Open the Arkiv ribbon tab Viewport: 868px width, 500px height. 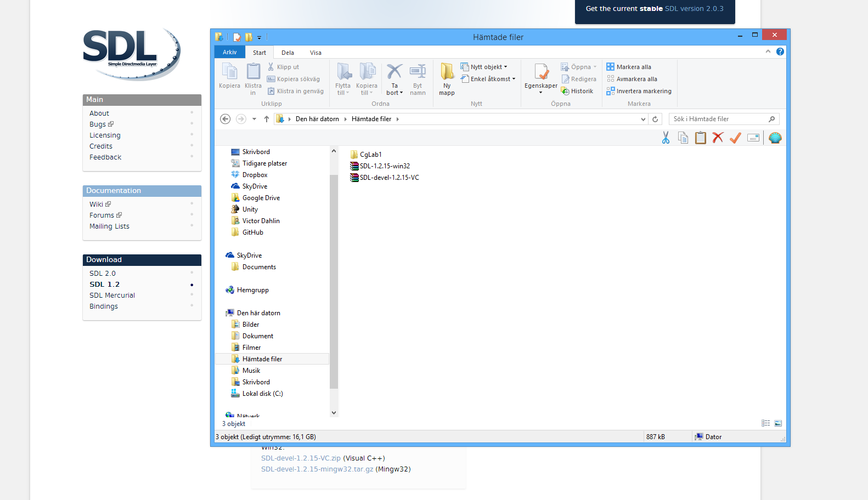[229, 52]
